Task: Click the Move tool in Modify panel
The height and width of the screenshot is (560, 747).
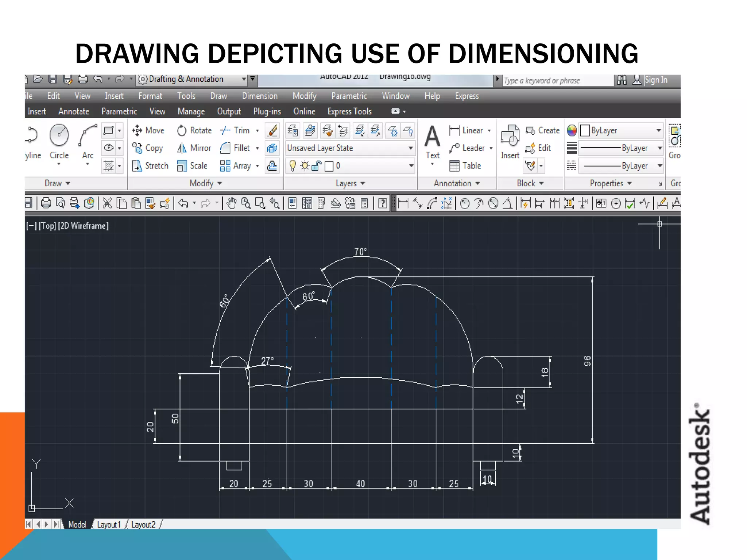Action: (x=148, y=130)
